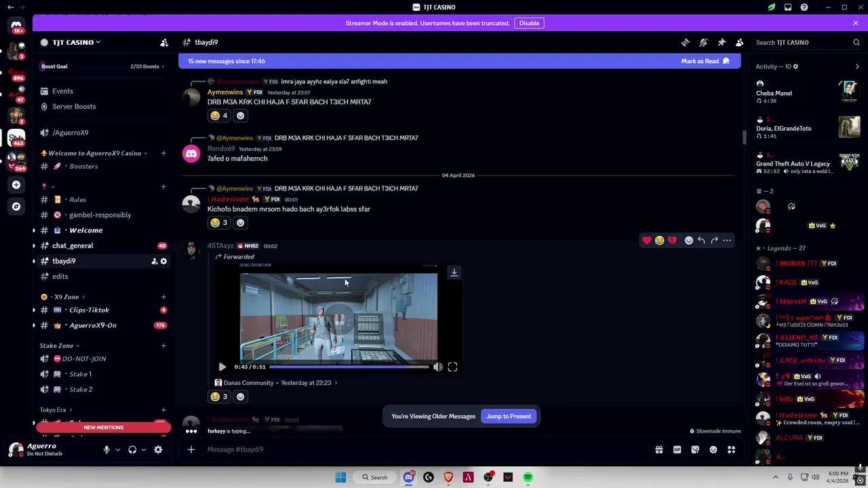Open Activity settings gear
Viewport: 868px width, 488px height.
(795, 66)
